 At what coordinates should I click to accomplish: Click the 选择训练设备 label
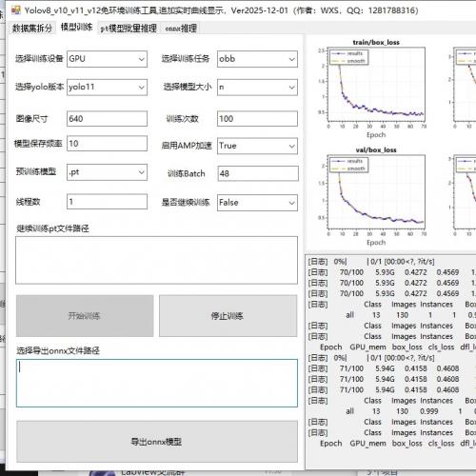click(39, 59)
